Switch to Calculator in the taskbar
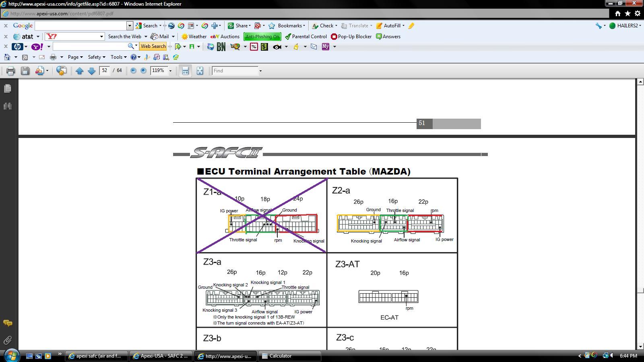This screenshot has width=644, height=362. point(290,356)
